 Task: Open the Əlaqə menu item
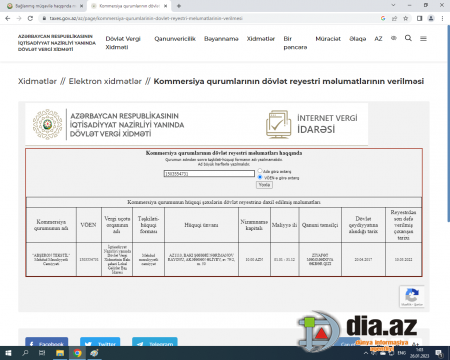click(358, 39)
